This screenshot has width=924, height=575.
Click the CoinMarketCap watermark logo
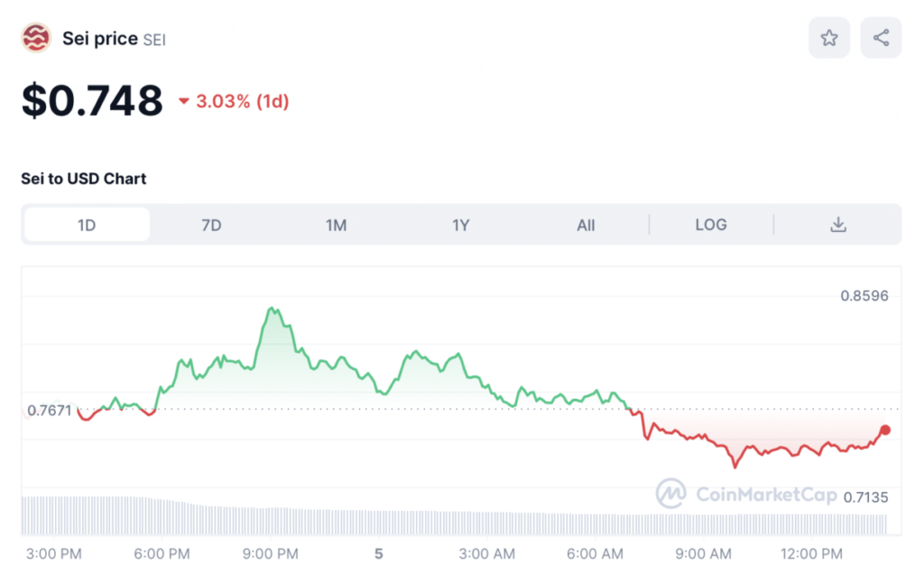pyautogui.click(x=670, y=493)
